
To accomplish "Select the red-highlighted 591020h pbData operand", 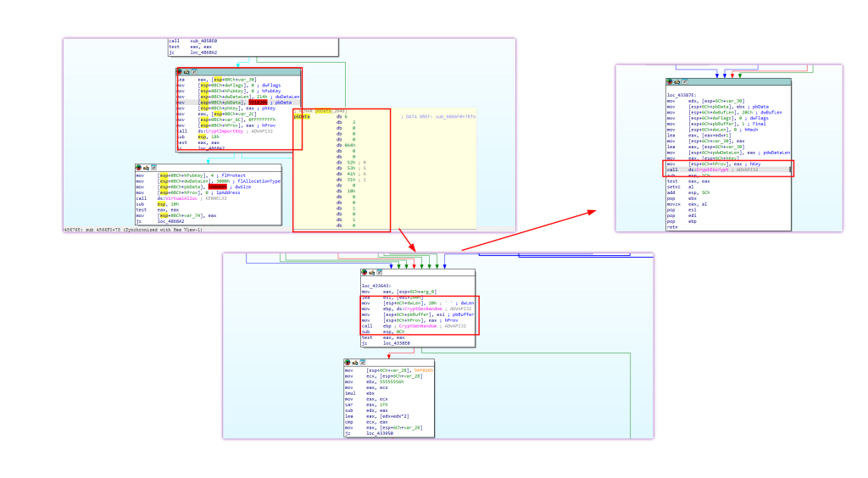I will (x=258, y=103).
